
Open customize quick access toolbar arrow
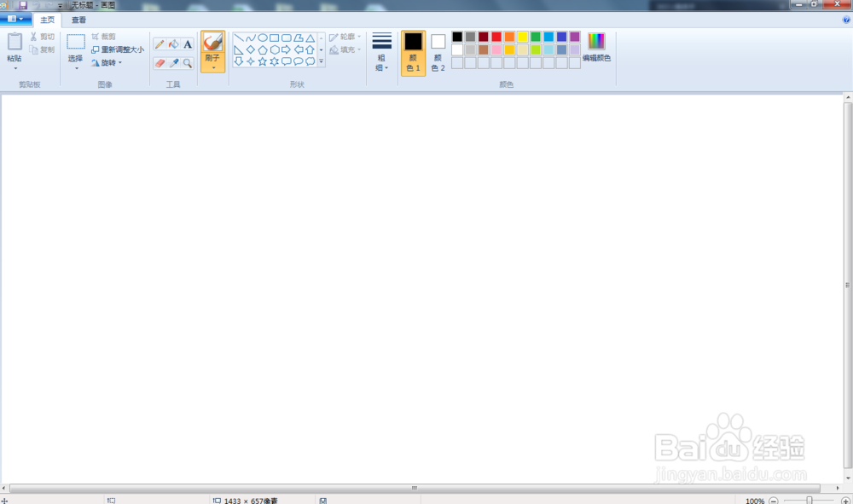(x=60, y=5)
